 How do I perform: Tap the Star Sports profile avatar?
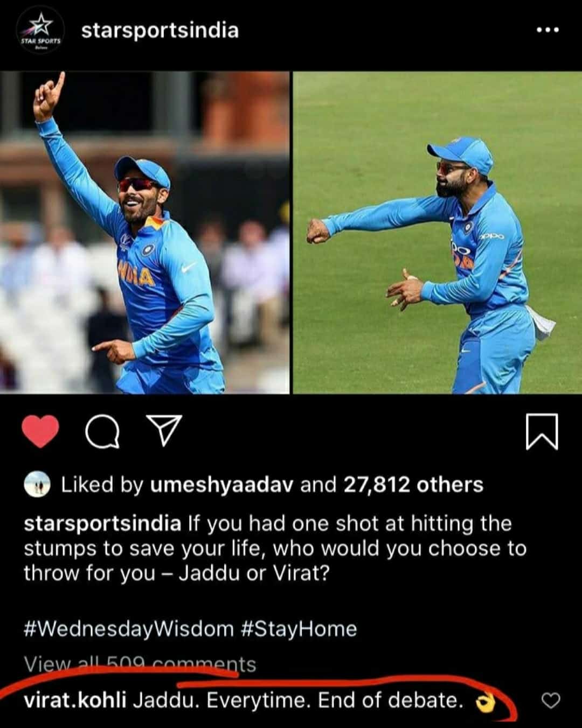pyautogui.click(x=41, y=31)
